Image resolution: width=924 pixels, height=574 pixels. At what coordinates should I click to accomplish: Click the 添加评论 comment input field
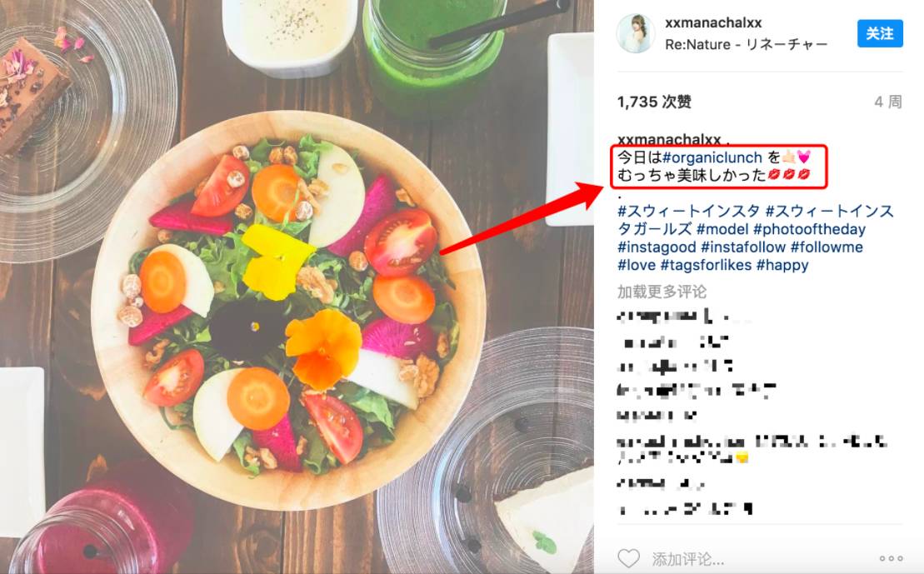pyautogui.click(x=760, y=558)
